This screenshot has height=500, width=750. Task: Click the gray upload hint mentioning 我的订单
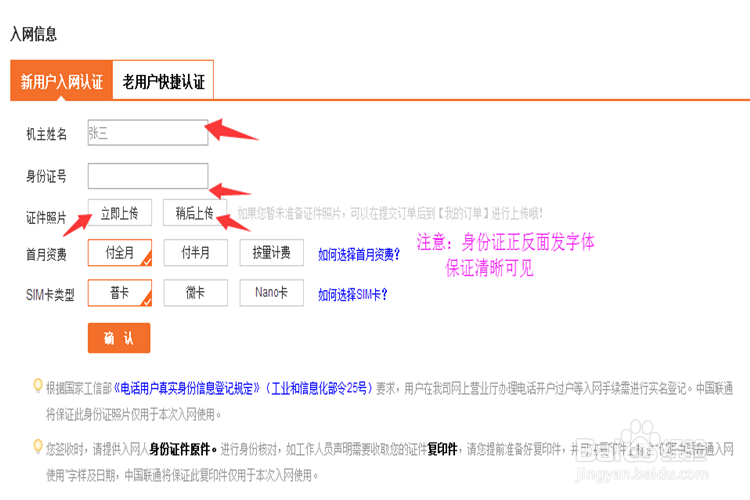point(390,213)
